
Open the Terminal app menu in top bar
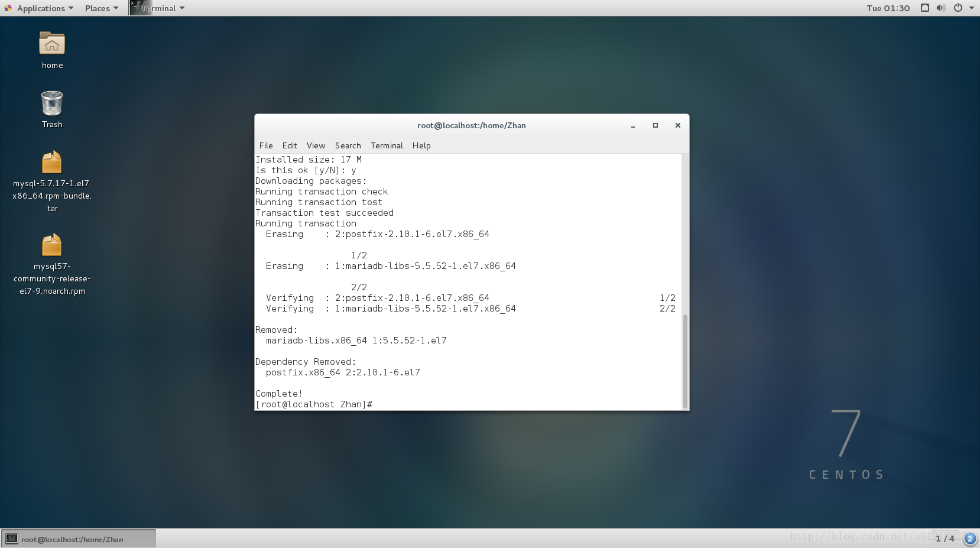pyautogui.click(x=158, y=8)
